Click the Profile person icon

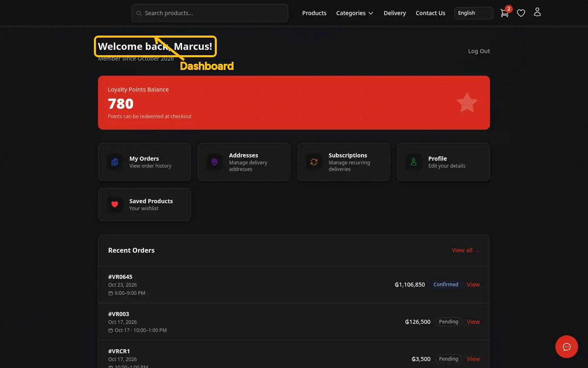[x=414, y=162]
